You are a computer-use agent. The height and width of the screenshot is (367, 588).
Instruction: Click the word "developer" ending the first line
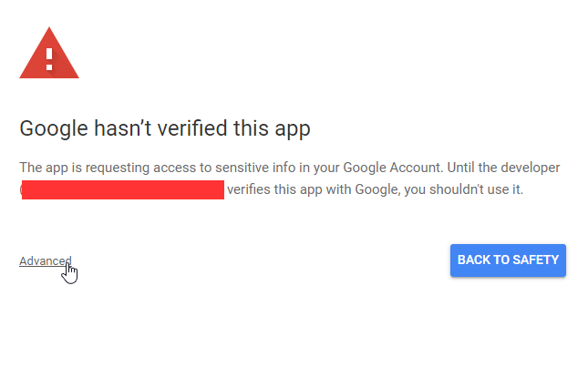click(531, 168)
